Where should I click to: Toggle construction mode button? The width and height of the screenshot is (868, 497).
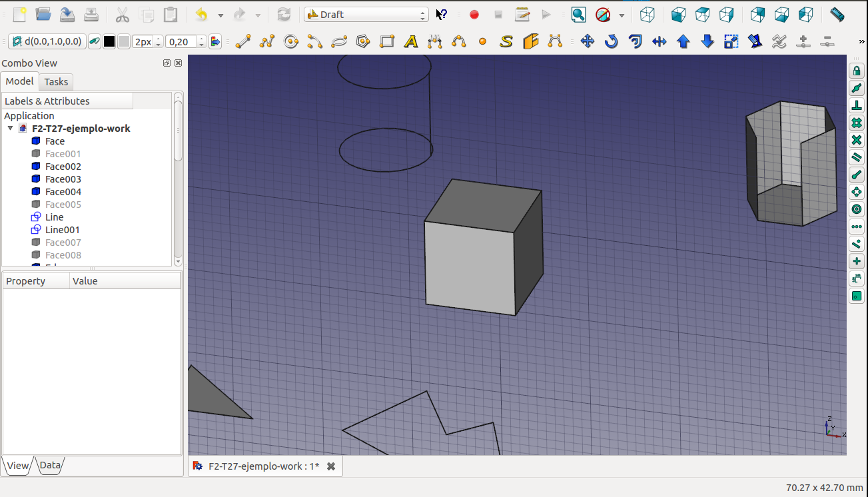[x=95, y=41]
